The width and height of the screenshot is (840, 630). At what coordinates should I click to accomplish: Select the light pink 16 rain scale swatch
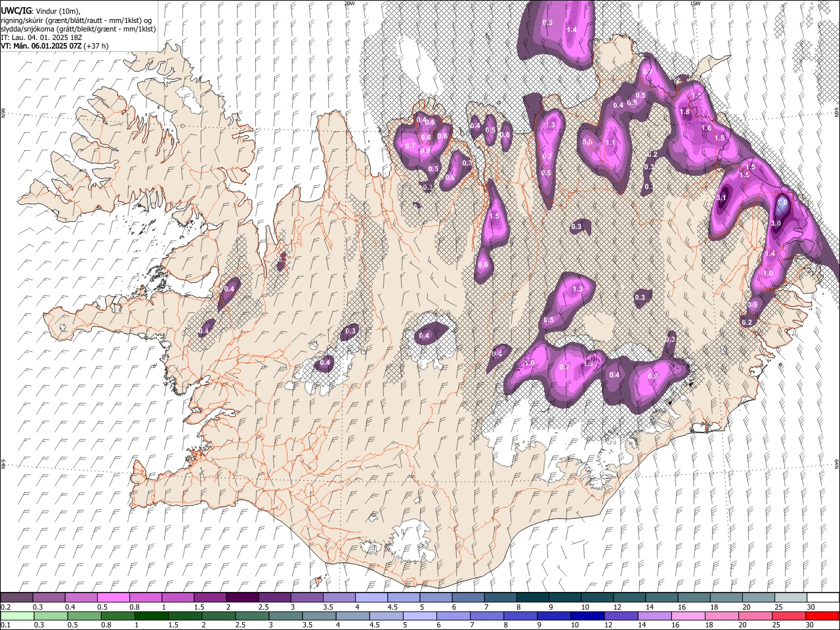[x=688, y=616]
